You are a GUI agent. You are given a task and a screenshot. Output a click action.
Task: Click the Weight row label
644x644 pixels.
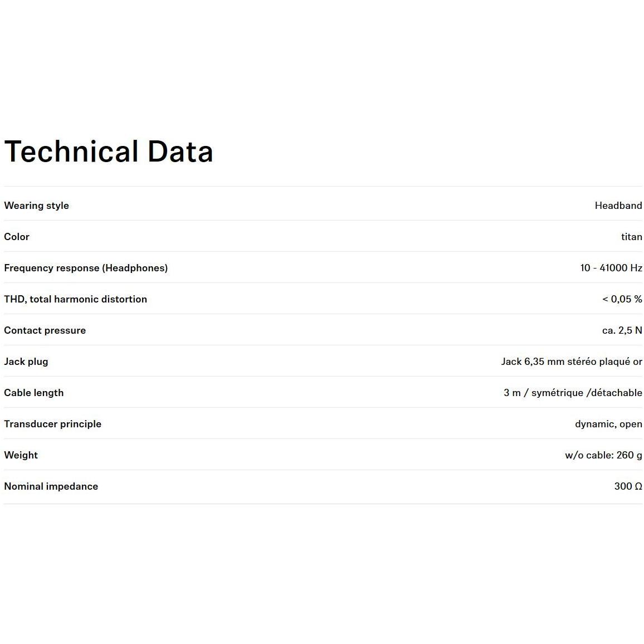(21, 455)
